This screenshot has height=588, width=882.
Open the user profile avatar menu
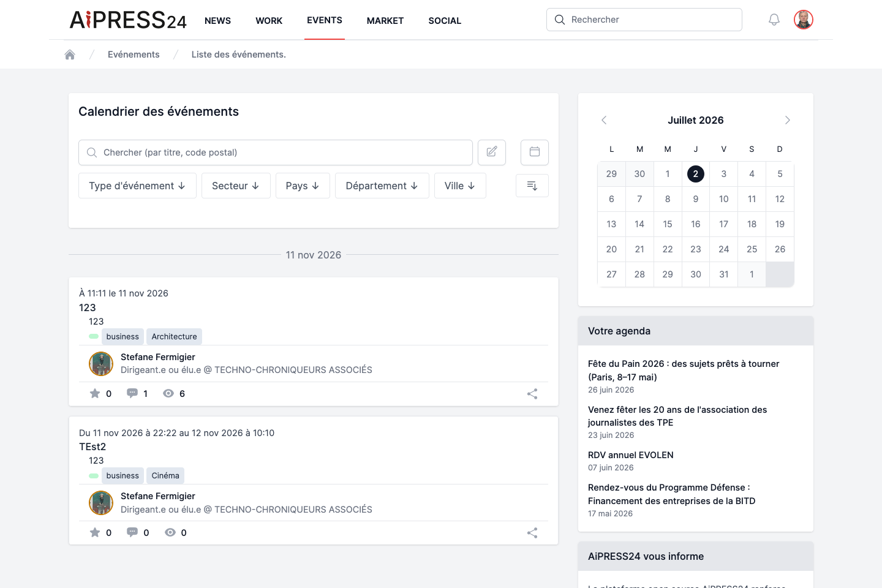pos(804,20)
